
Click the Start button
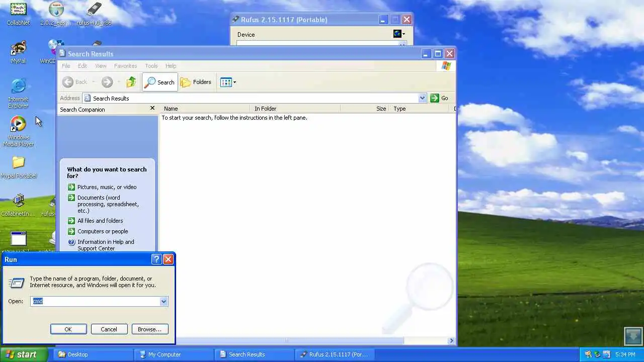(x=24, y=354)
